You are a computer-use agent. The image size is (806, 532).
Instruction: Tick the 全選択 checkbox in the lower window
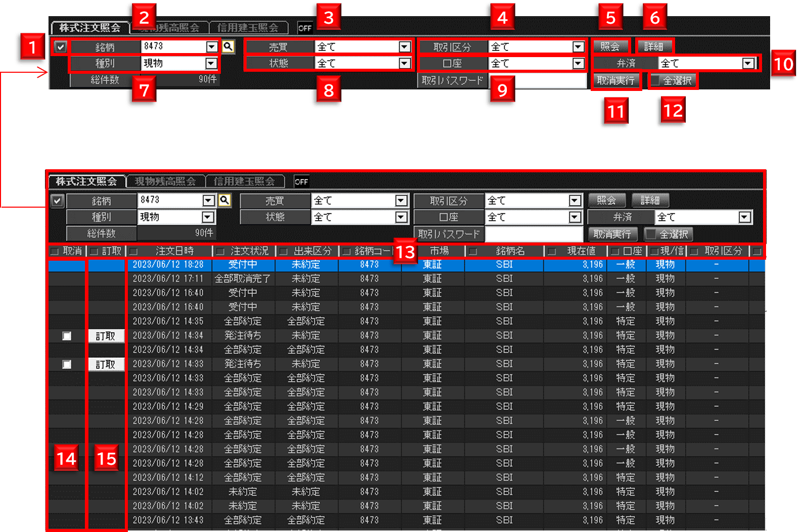point(652,234)
